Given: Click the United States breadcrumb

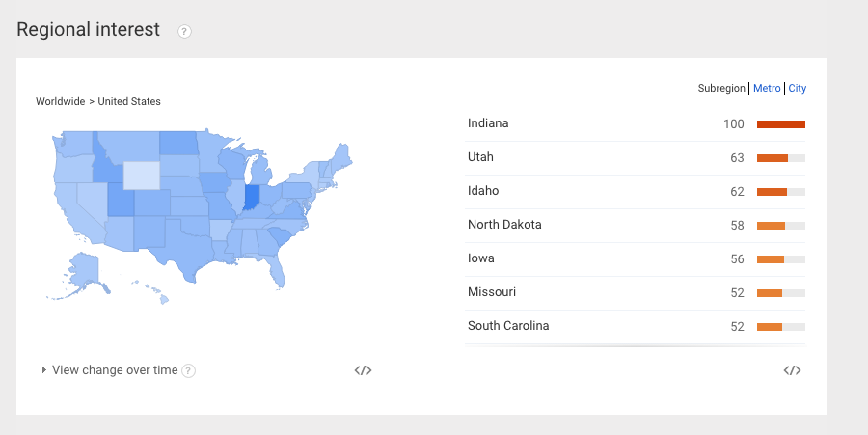Looking at the screenshot, I should point(129,101).
